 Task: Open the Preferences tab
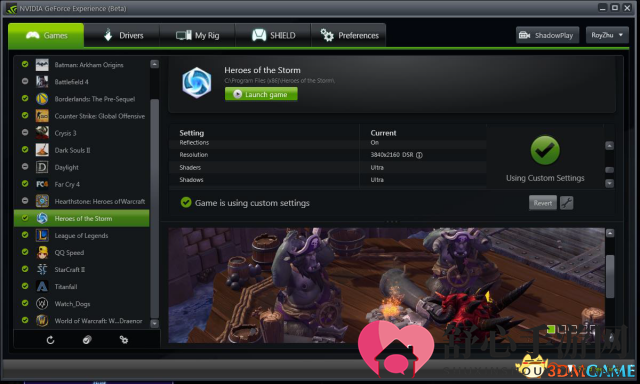click(349, 36)
